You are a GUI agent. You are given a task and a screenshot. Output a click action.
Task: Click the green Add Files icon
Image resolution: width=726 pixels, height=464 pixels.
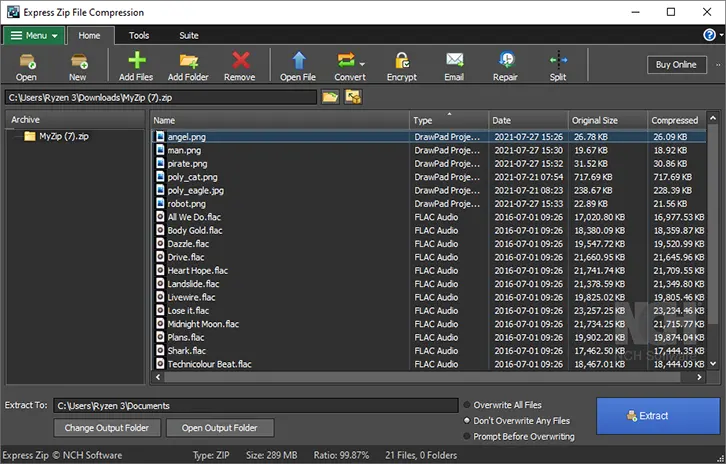(137, 60)
